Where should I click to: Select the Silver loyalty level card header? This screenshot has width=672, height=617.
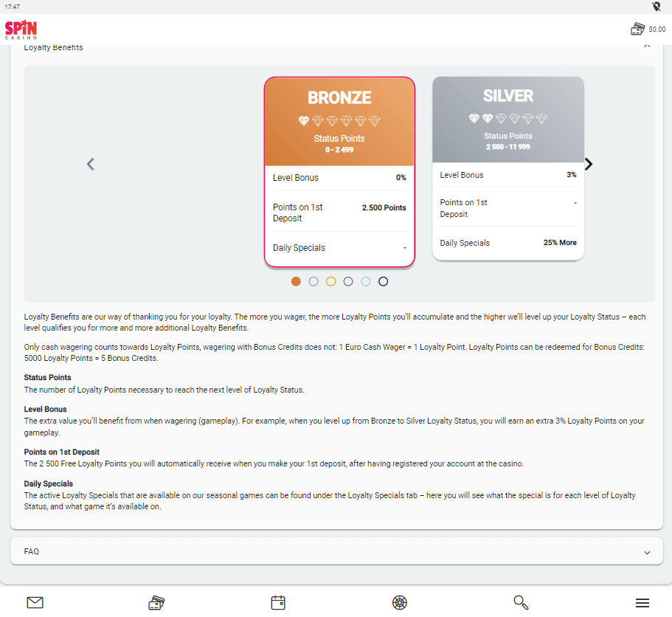[508, 120]
